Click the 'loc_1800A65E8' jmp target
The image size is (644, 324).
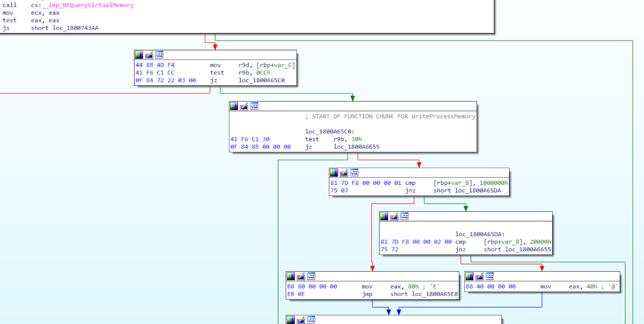(x=435, y=294)
